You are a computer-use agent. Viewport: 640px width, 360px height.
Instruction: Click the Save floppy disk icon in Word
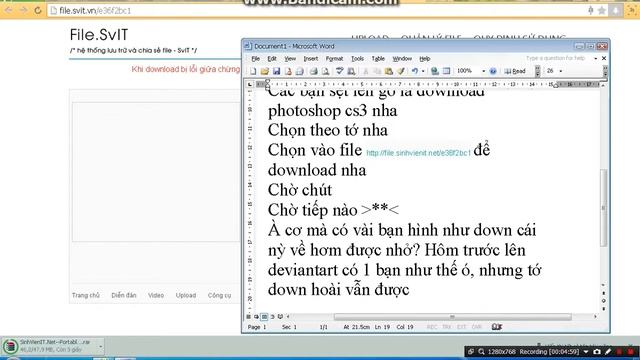276,71
